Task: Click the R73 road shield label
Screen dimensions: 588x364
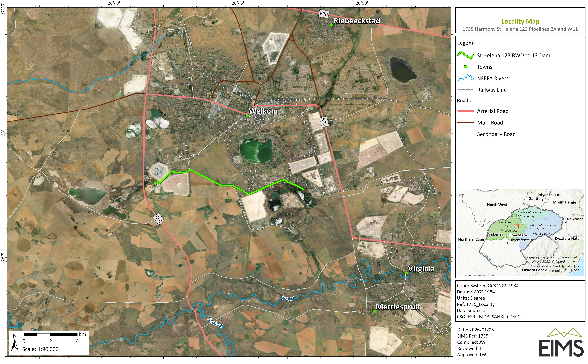Action: pos(324,122)
